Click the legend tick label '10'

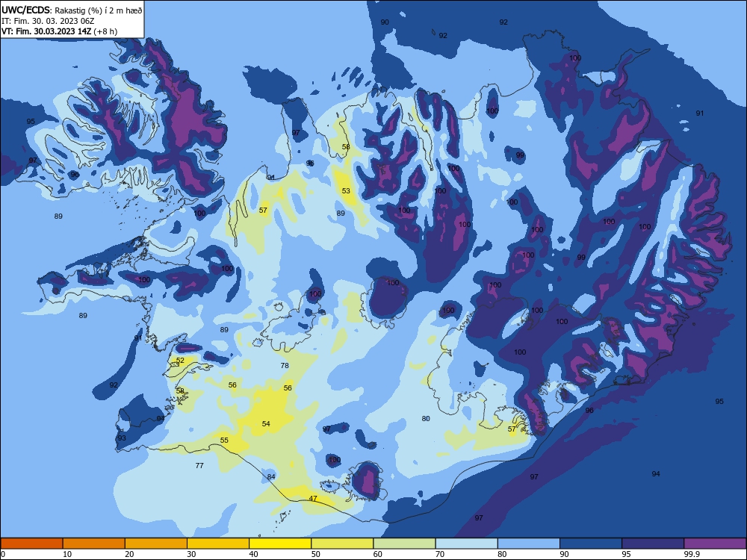pos(67,554)
